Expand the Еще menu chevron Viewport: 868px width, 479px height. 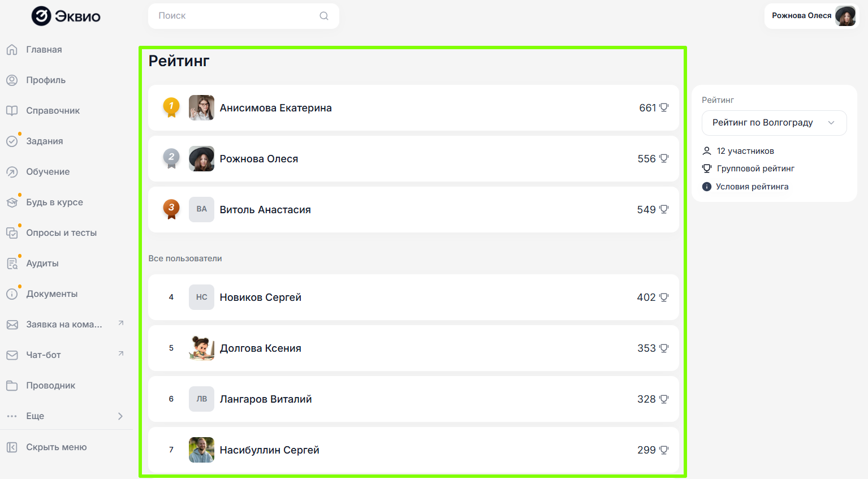(x=120, y=416)
